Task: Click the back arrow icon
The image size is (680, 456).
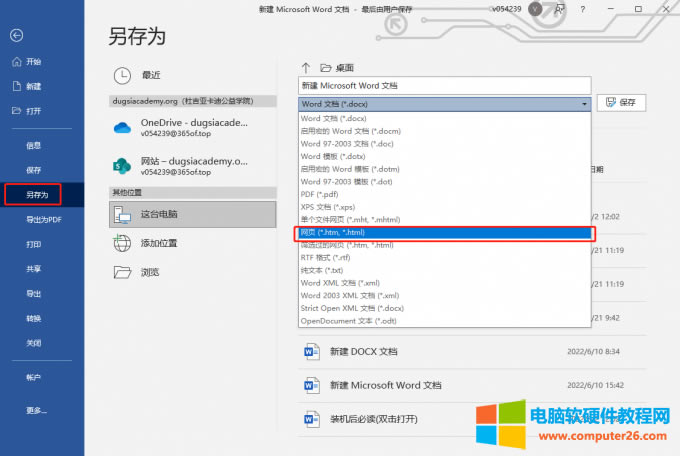Action: click(16, 35)
